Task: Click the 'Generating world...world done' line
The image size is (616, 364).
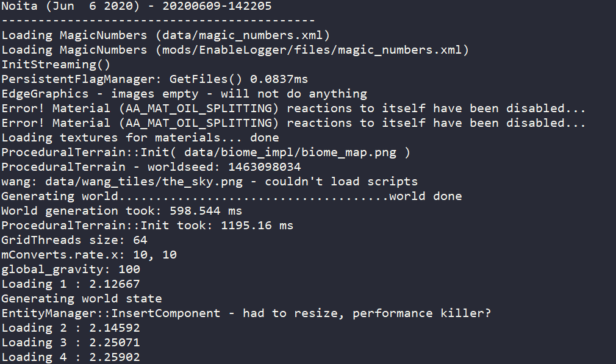Action: point(231,196)
